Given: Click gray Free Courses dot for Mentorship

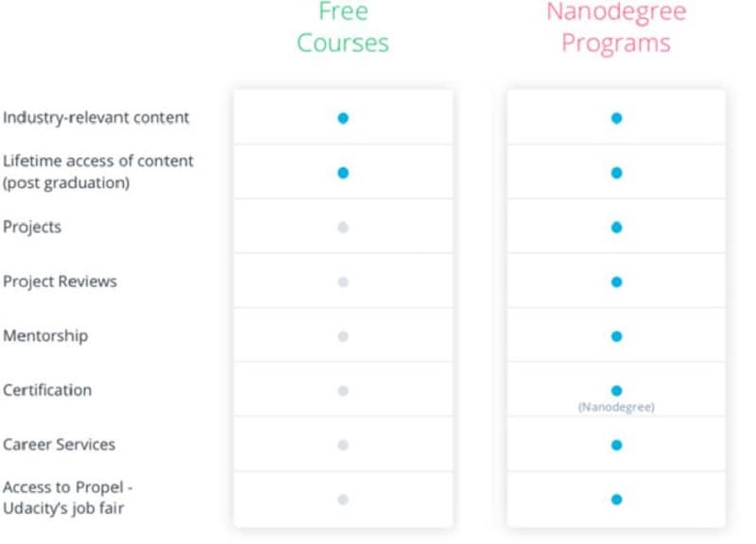Looking at the screenshot, I should [x=343, y=336].
